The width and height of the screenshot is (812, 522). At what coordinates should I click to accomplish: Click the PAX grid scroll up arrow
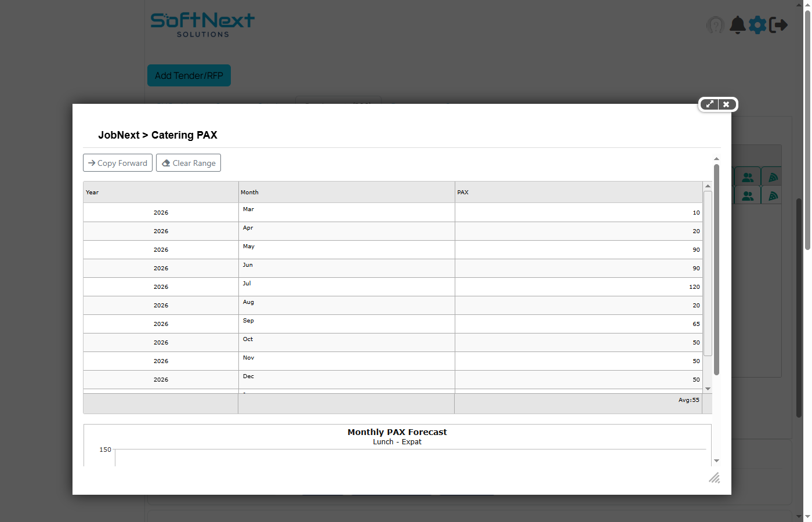pos(708,186)
